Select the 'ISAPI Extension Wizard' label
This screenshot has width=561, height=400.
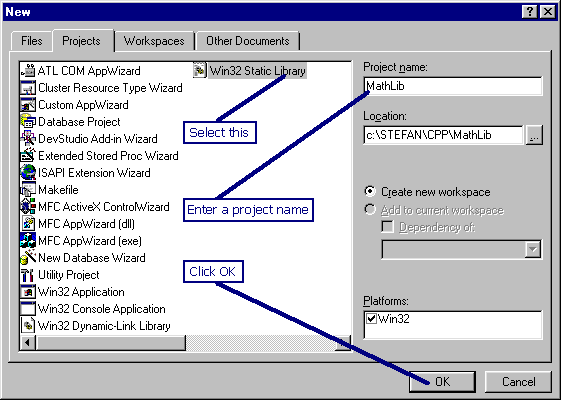94,173
